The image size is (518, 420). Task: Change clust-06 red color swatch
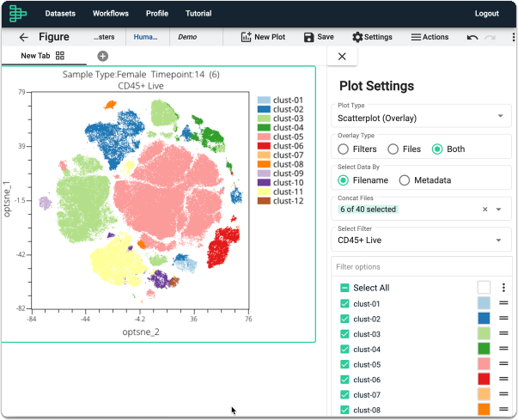[x=484, y=379]
